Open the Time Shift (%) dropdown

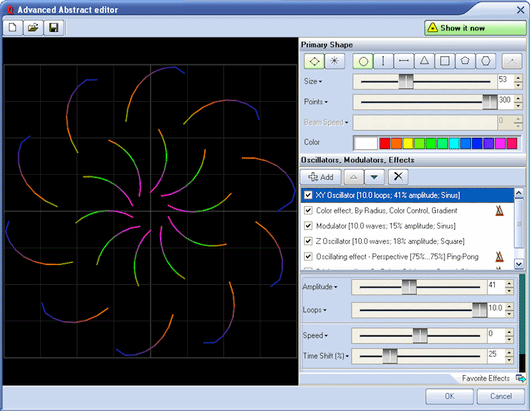click(347, 356)
